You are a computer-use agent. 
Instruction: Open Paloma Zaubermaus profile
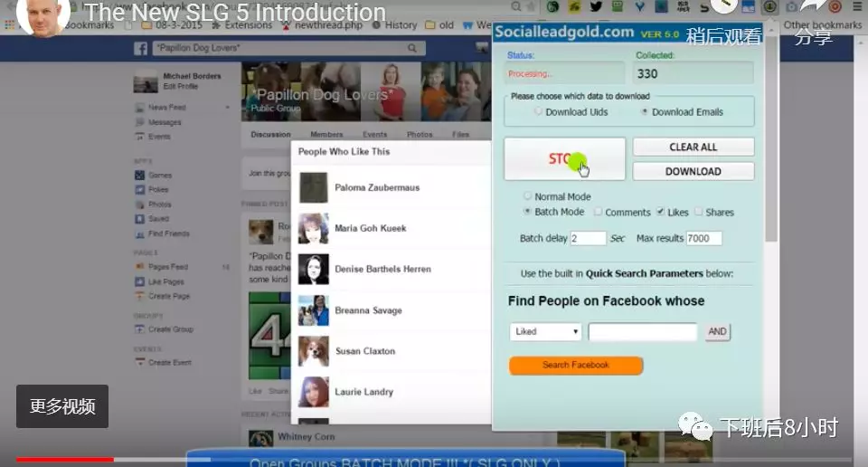377,188
